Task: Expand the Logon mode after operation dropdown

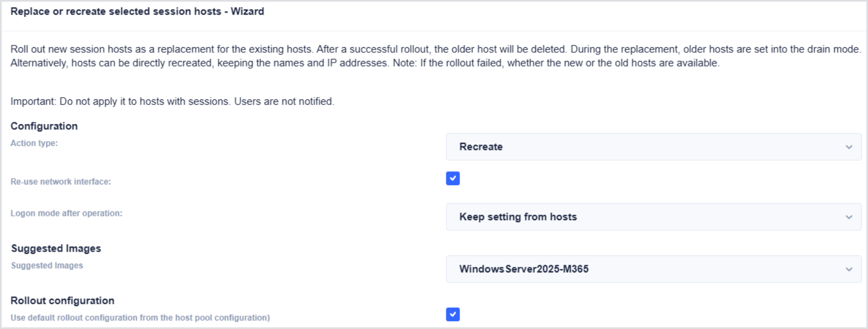Action: point(653,217)
